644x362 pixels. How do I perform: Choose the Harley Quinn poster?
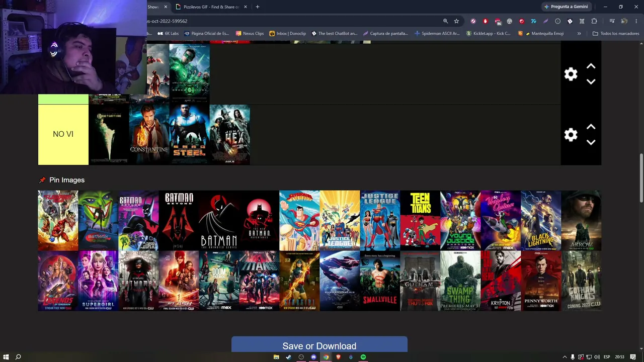click(501, 220)
